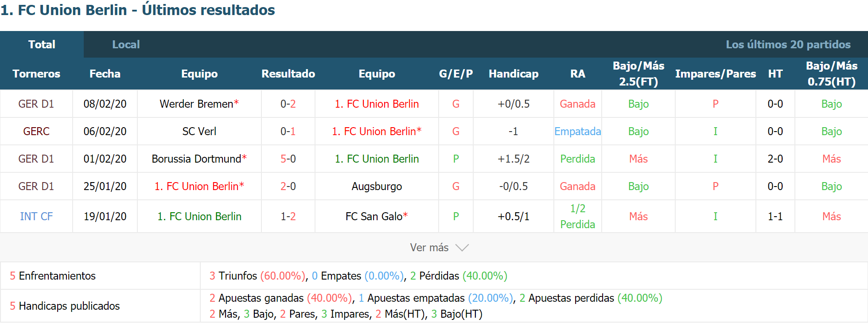
Task: Expand the Ver más chevron arrow
Action: tap(462, 248)
